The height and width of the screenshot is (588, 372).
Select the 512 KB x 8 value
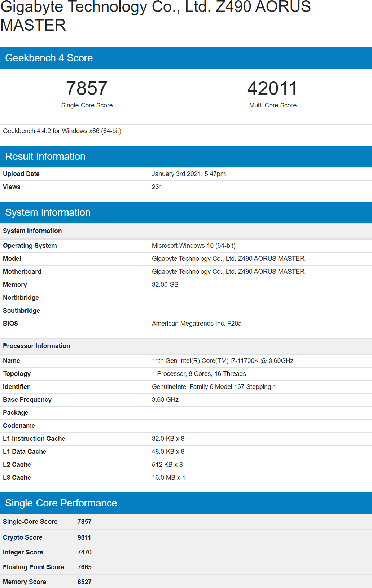click(167, 465)
